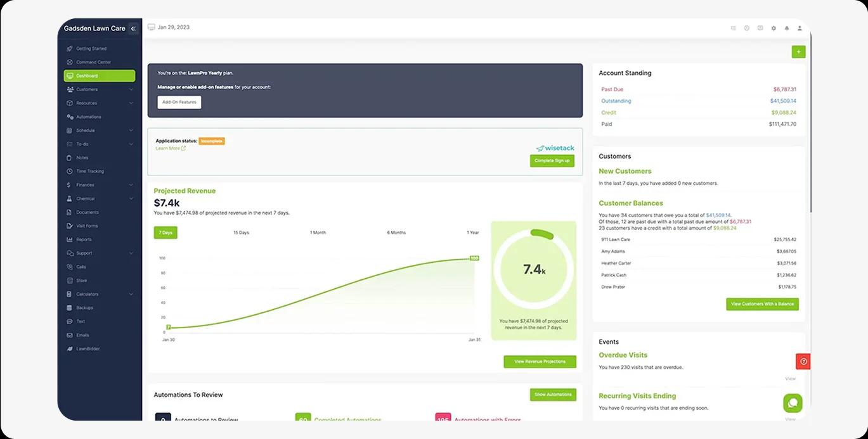Screen dimensions: 868x439
Task: Open the Time Tracking clock icon in sidebar
Action: pyautogui.click(x=70, y=172)
